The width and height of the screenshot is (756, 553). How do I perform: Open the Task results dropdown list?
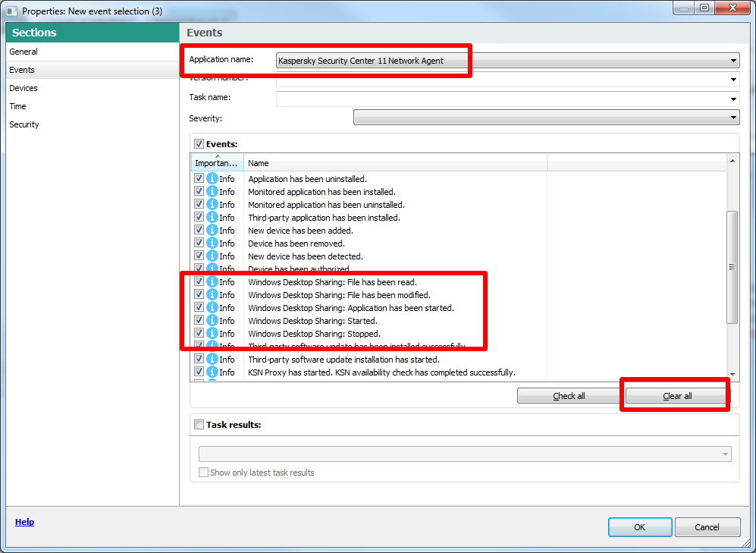(465, 454)
